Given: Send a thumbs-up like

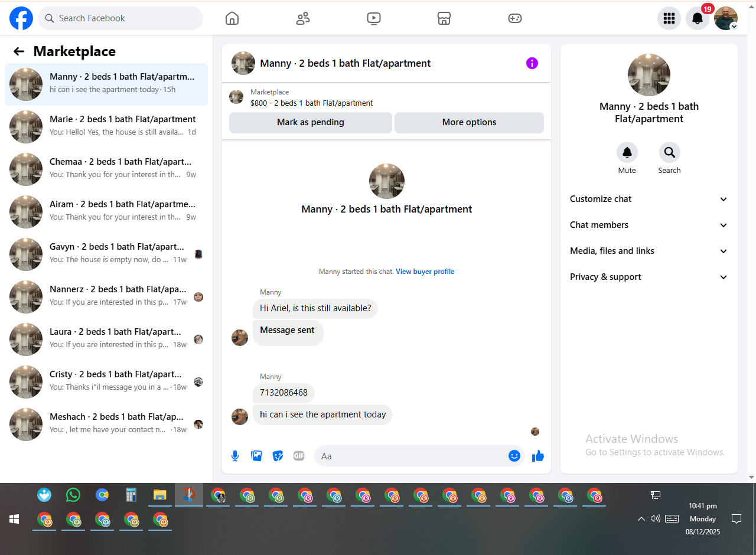Looking at the screenshot, I should click(x=538, y=456).
